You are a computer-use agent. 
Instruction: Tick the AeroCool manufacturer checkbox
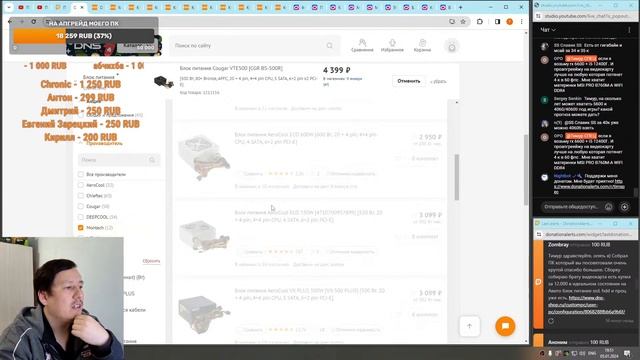tap(80, 185)
